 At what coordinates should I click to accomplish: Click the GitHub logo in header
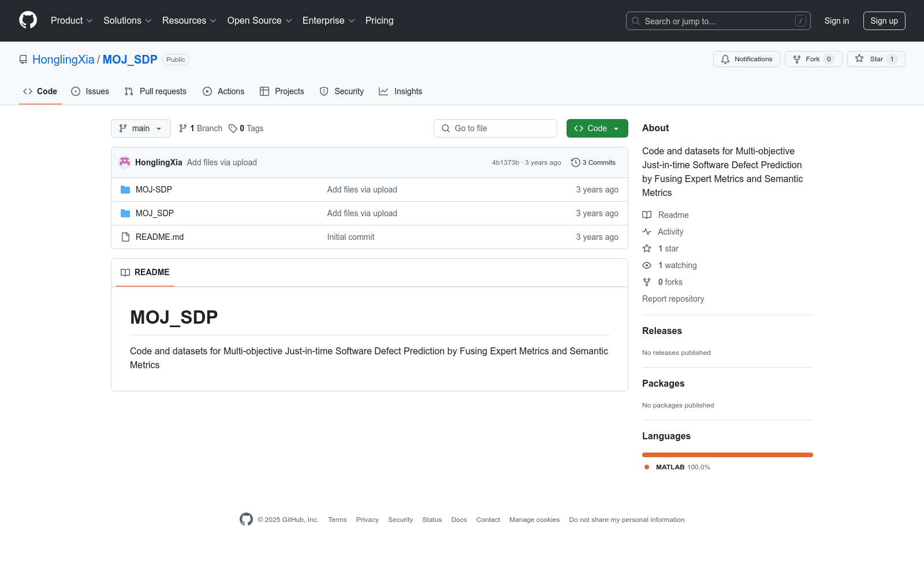click(x=28, y=20)
